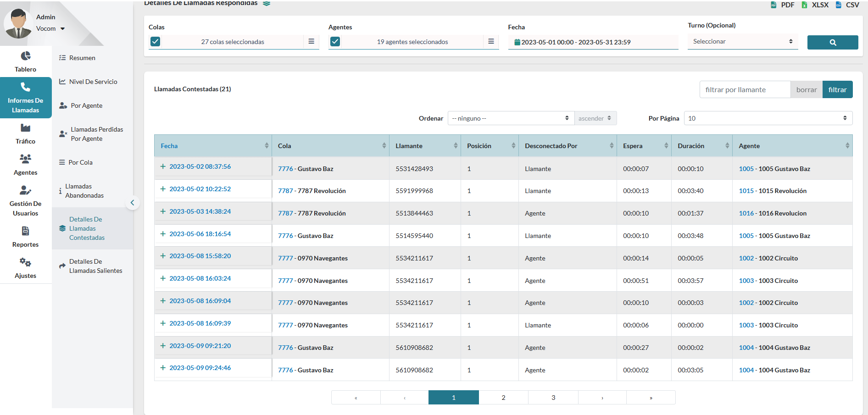Sort table by the Posición column arrows

[513, 146]
